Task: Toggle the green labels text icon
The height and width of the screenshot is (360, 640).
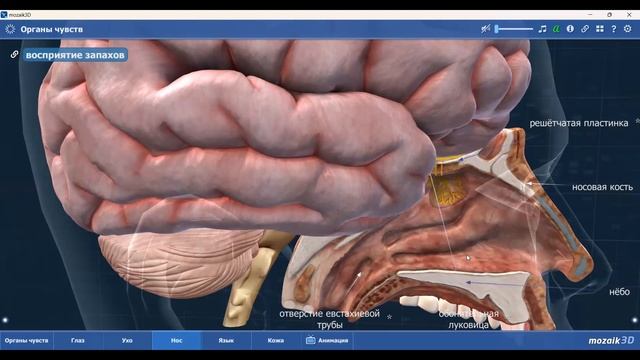Action: tap(556, 29)
